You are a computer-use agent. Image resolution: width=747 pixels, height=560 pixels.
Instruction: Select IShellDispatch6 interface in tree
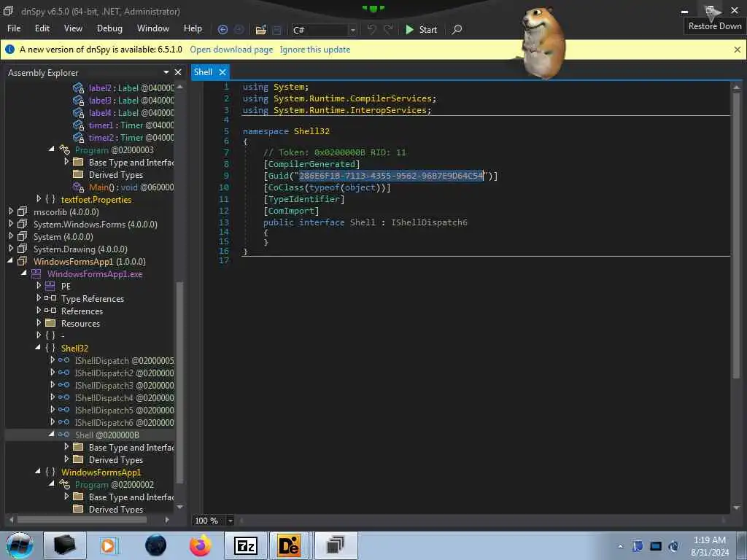116,422
